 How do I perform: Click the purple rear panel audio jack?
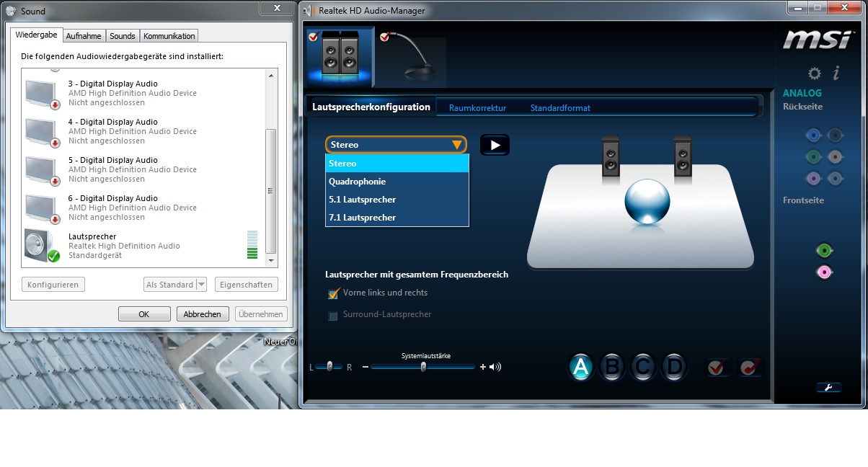813,178
